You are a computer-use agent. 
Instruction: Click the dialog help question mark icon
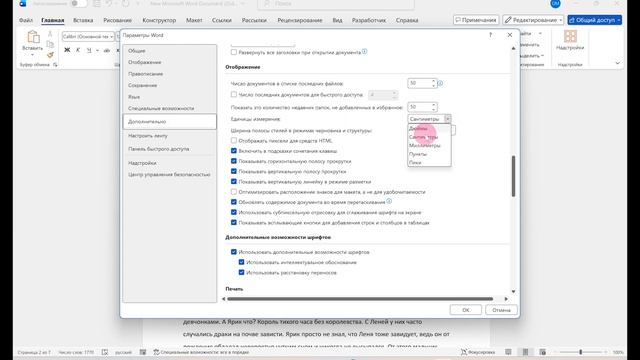[490, 35]
